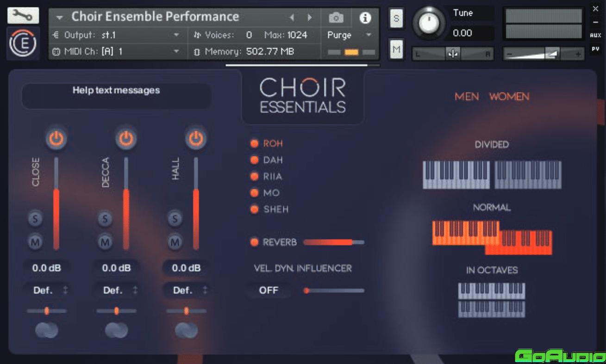
Task: Select the WOMEN choir tab
Action: coord(509,97)
